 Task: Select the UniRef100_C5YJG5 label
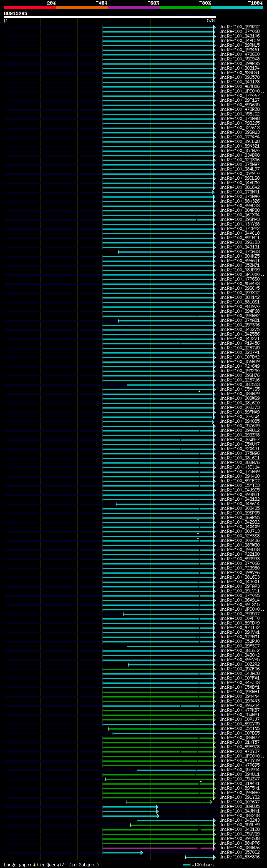(239, 389)
